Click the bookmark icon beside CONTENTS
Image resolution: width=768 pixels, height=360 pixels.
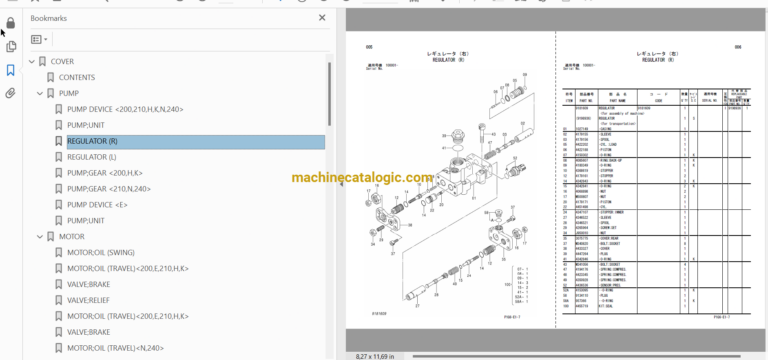pos(50,77)
